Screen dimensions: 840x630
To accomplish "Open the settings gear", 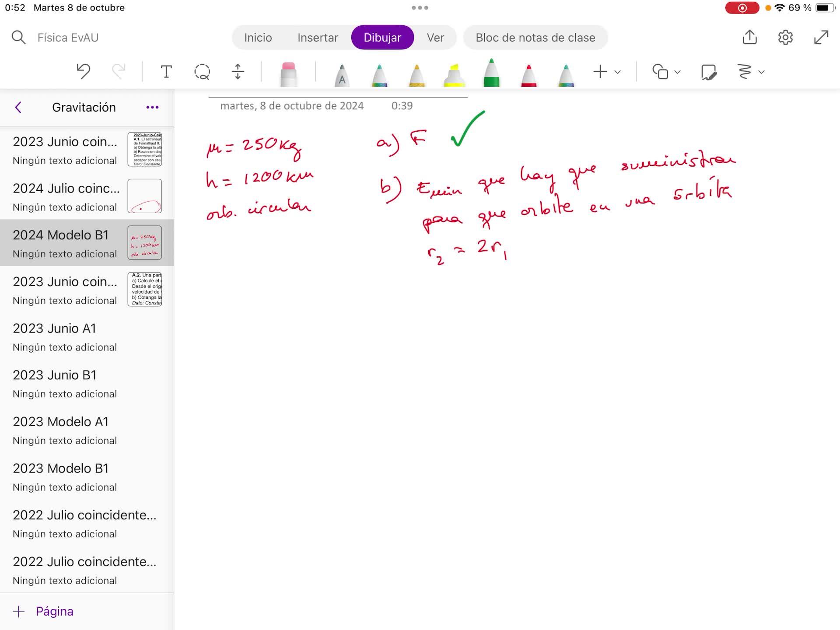I will click(x=785, y=38).
